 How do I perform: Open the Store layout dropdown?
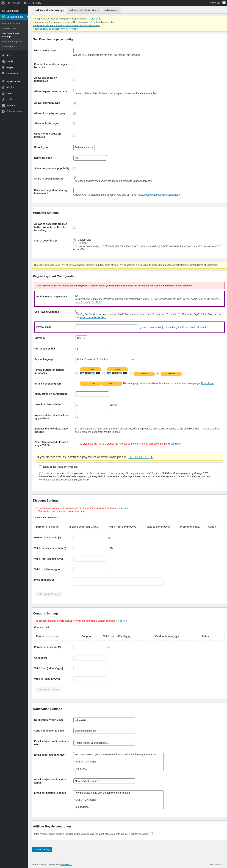click(84, 147)
